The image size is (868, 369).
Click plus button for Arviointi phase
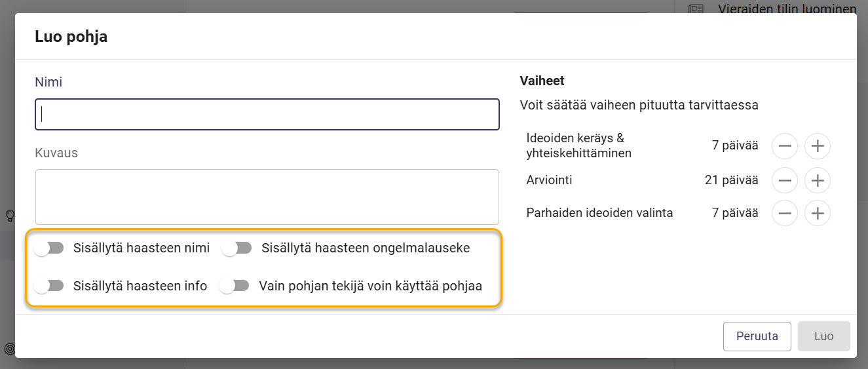point(818,180)
